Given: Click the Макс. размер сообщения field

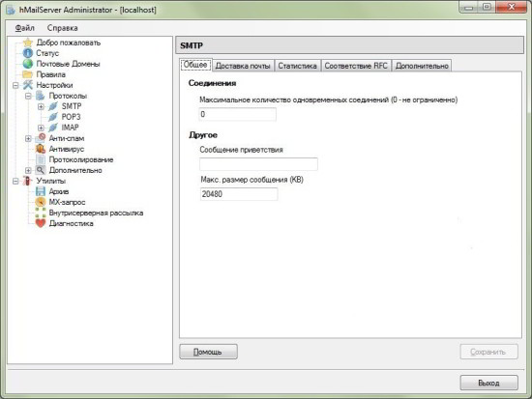Looking at the screenshot, I should click(239, 194).
